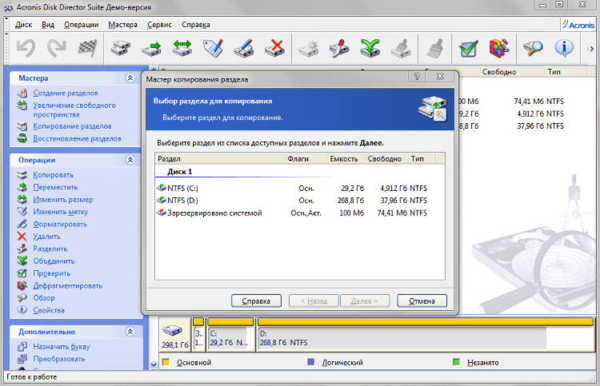
Task: Open Копирование разделов wizard link
Action: [x=72, y=126]
